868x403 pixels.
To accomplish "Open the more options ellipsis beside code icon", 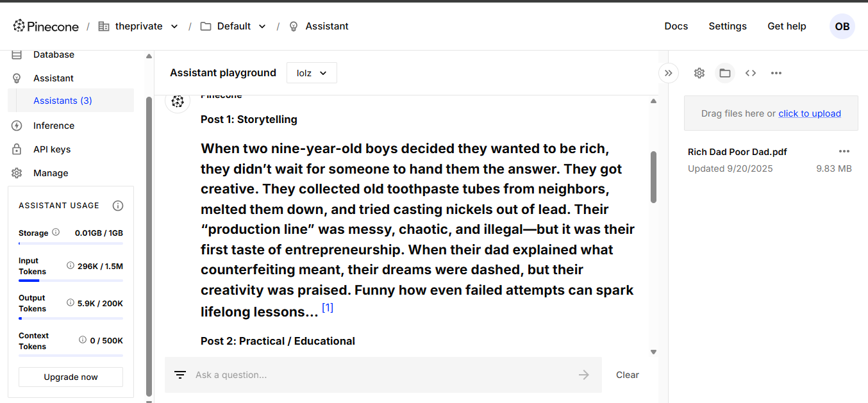I will click(x=776, y=73).
